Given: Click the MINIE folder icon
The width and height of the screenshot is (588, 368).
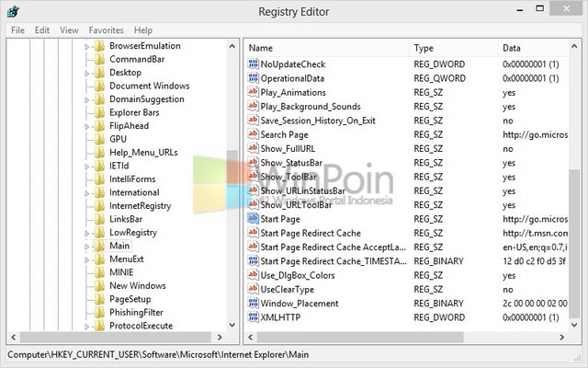Looking at the screenshot, I should pyautogui.click(x=99, y=272).
